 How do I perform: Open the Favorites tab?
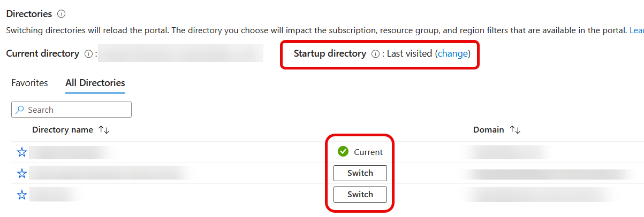tap(29, 83)
